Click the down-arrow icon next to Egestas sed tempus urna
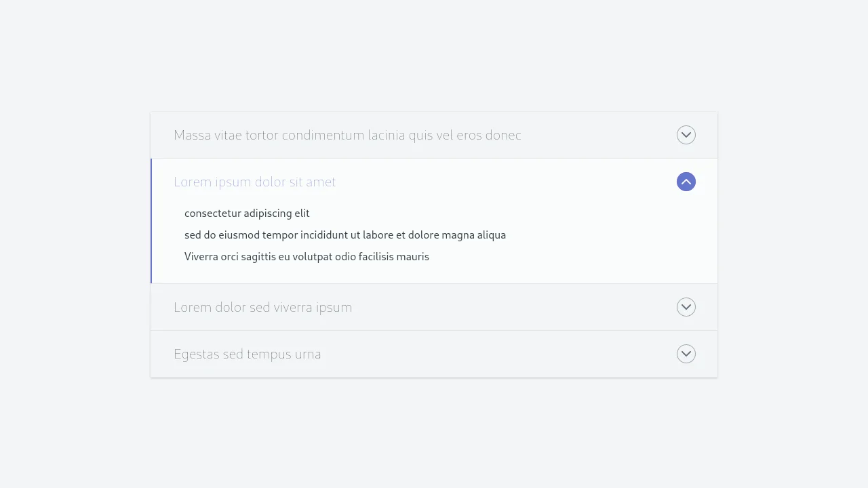 pos(686,354)
